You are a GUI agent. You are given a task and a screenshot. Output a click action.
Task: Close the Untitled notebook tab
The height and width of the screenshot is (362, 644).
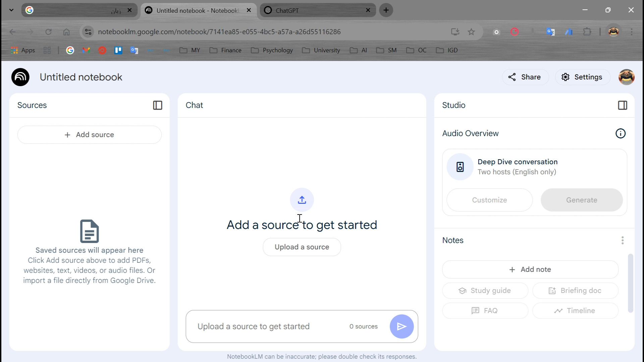[x=249, y=10]
